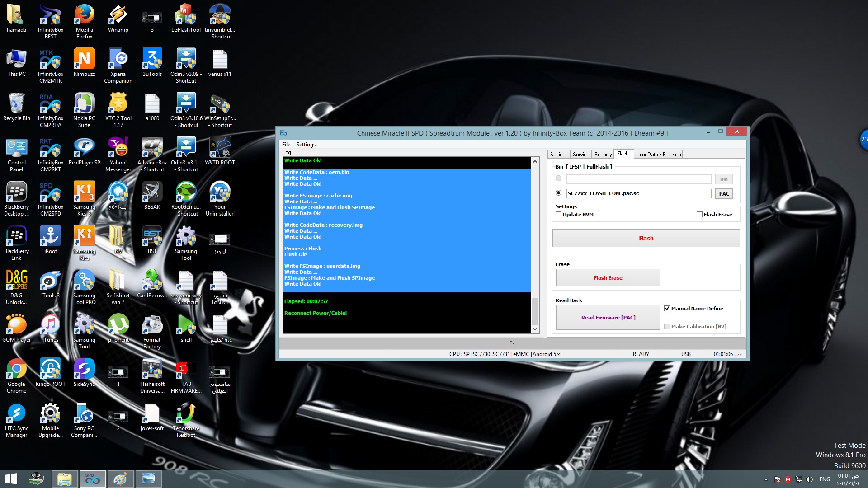Select the PAC file radio button
The height and width of the screenshot is (488, 868).
point(559,193)
